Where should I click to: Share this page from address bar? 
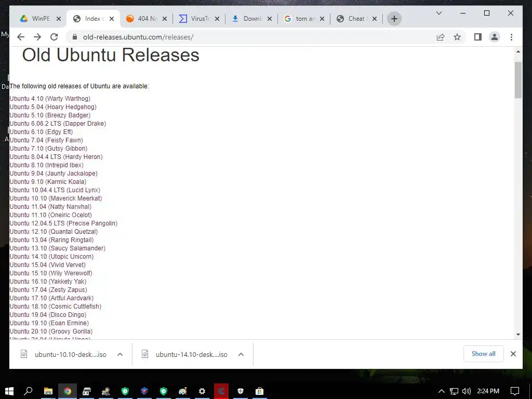pyautogui.click(x=441, y=37)
